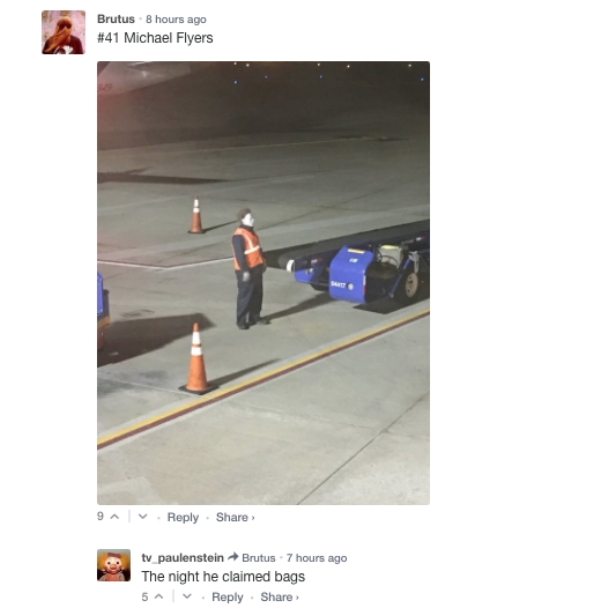Click the vote count 5 on the reply
The height and width of the screenshot is (615, 600).
[145, 597]
